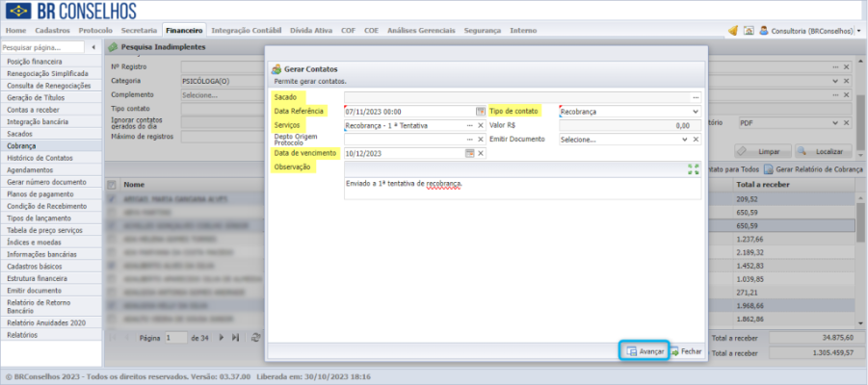Go to last page in grid pager
Image resolution: width=868 pixels, height=385 pixels.
coord(235,337)
